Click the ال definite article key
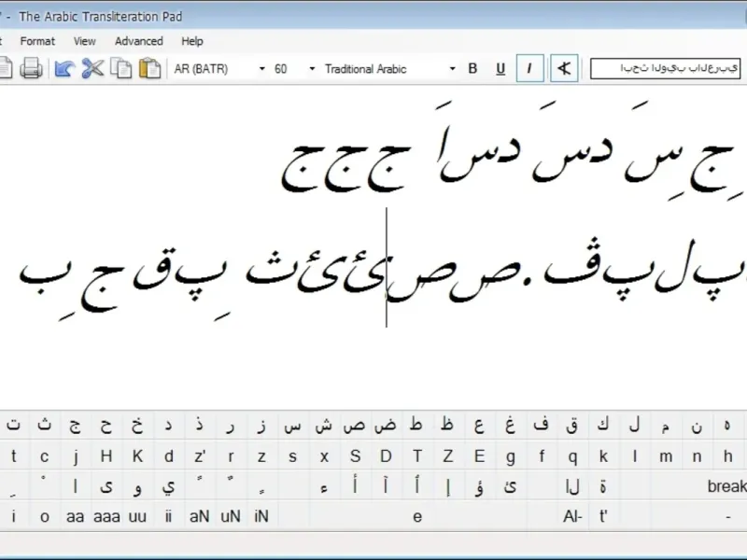The height and width of the screenshot is (560, 747). pos(572,486)
